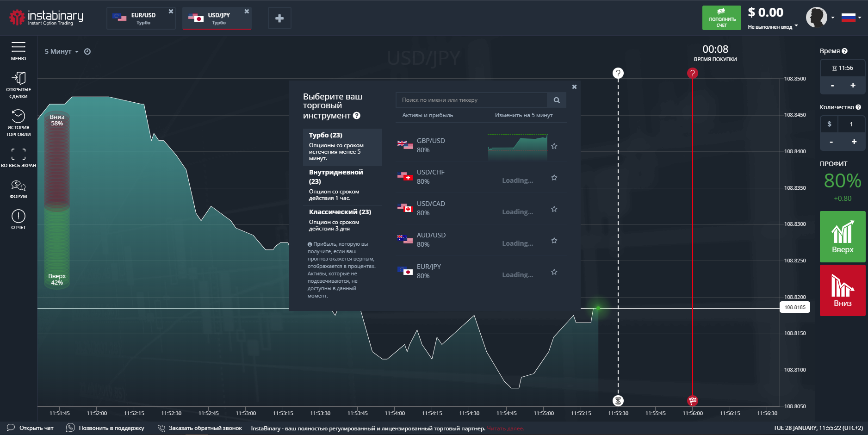Click the green Вверх (Up) trade button

(x=843, y=237)
